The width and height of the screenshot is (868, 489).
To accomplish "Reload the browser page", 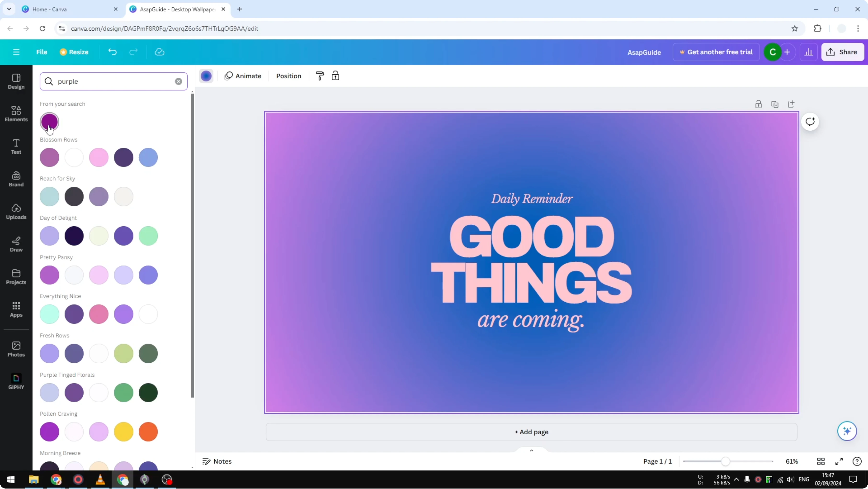I will pos(42,29).
